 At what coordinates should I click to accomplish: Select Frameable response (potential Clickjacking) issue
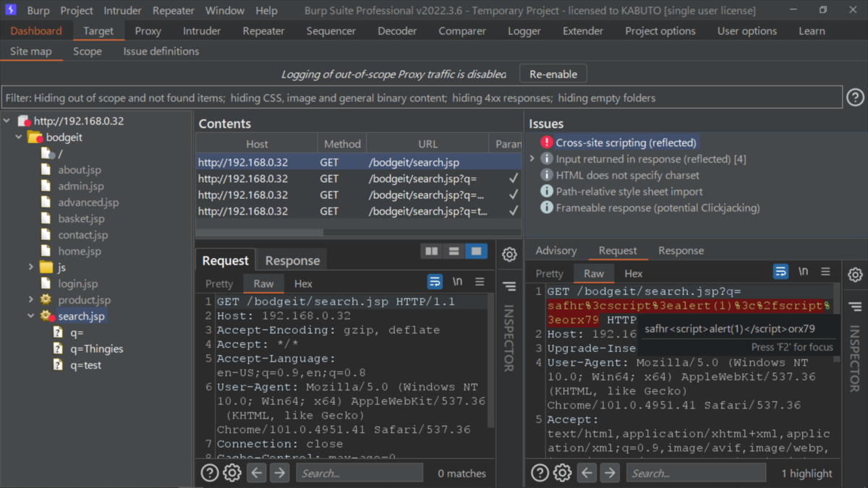(658, 207)
